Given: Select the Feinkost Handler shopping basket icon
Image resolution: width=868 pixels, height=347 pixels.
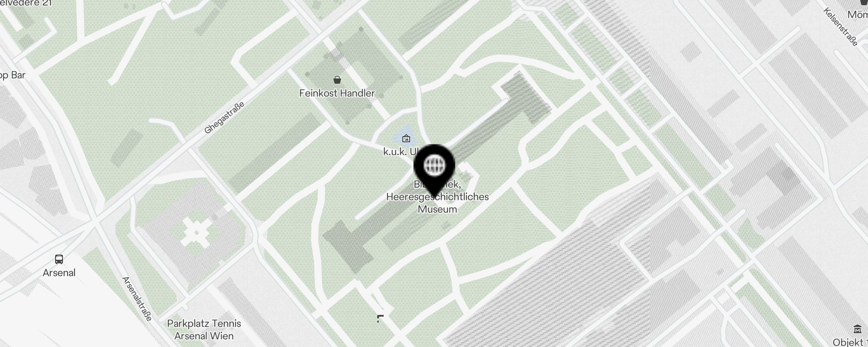Looking at the screenshot, I should coord(337,80).
